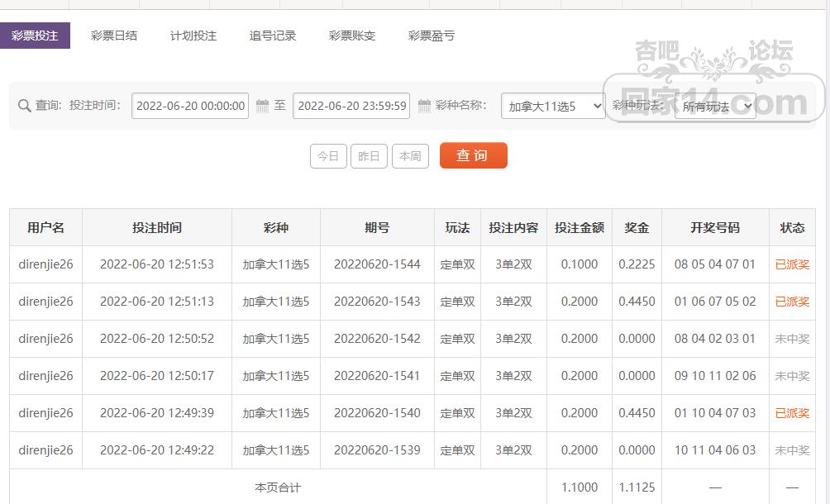Click the 昨日 quick filter button
The image size is (830, 504).
(369, 156)
